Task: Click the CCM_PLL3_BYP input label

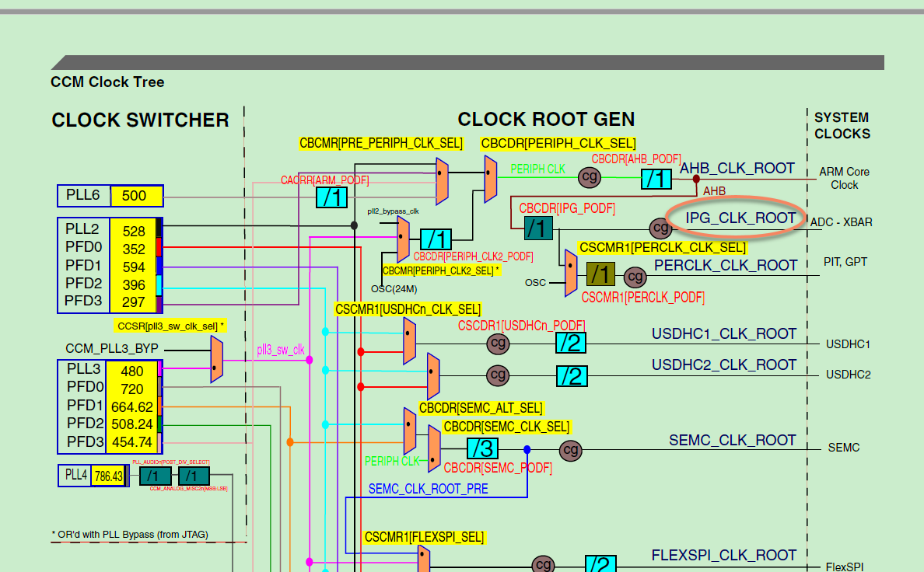Action: click(112, 349)
